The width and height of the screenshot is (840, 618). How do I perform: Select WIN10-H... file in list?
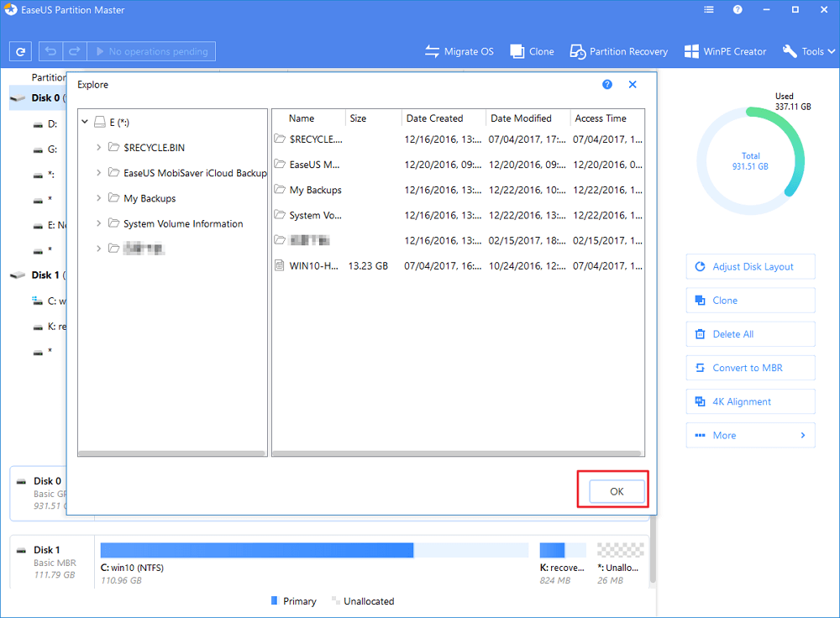[458, 265]
